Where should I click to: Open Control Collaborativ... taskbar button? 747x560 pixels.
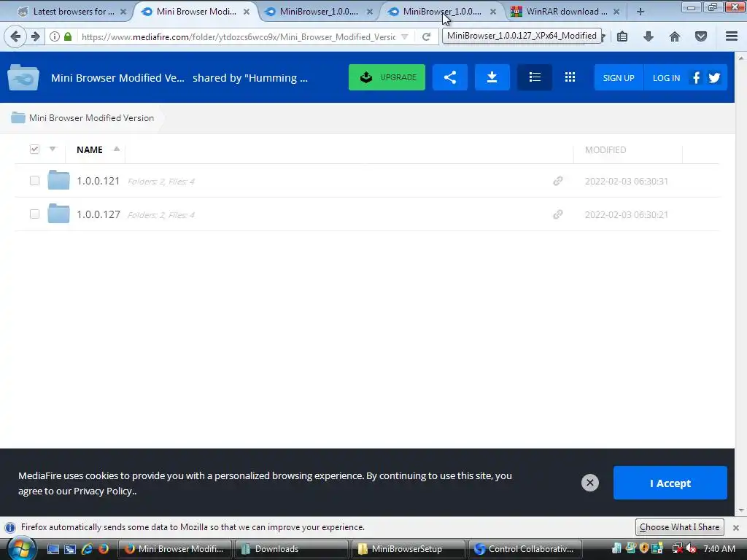[x=525, y=549]
